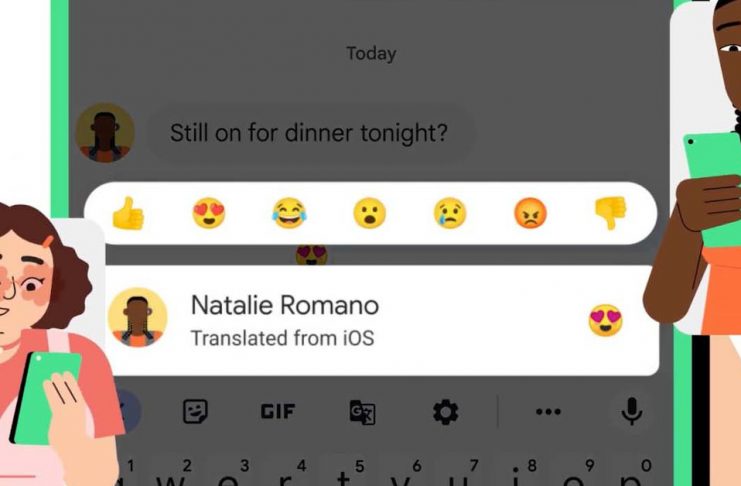The image size is (741, 486).
Task: Open the Google Translate keyboard tool
Action: tap(362, 412)
